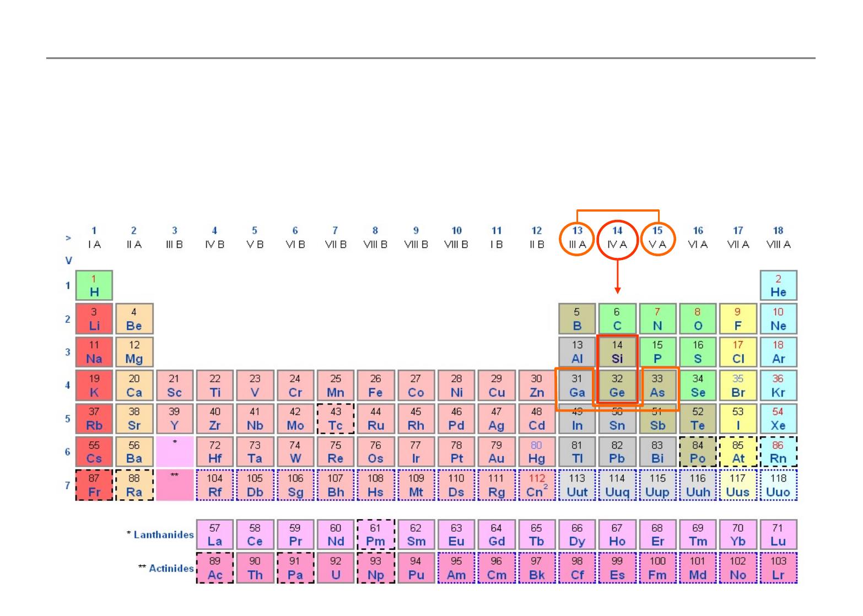Select the Technetium (Tc) dashed cell
Screen dimensions: 863x616
(335, 419)
